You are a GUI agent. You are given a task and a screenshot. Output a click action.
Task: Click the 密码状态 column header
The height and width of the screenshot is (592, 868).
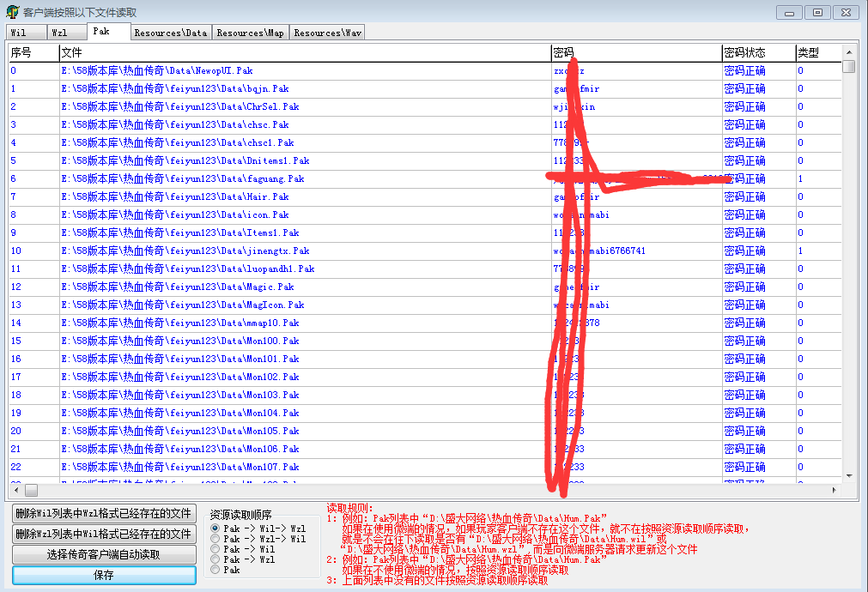[760, 52]
